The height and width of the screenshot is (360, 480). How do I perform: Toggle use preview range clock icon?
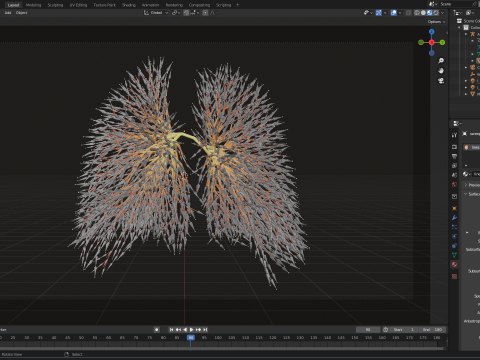click(386, 329)
